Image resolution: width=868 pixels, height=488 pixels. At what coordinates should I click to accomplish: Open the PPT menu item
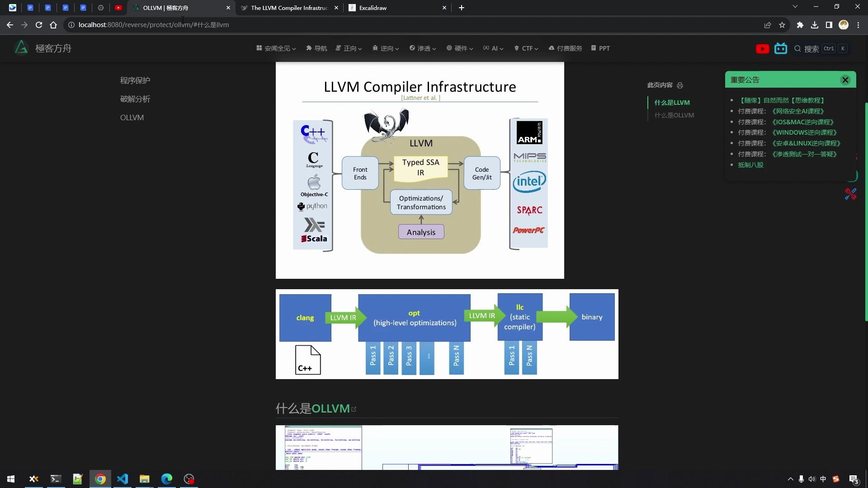click(x=600, y=48)
